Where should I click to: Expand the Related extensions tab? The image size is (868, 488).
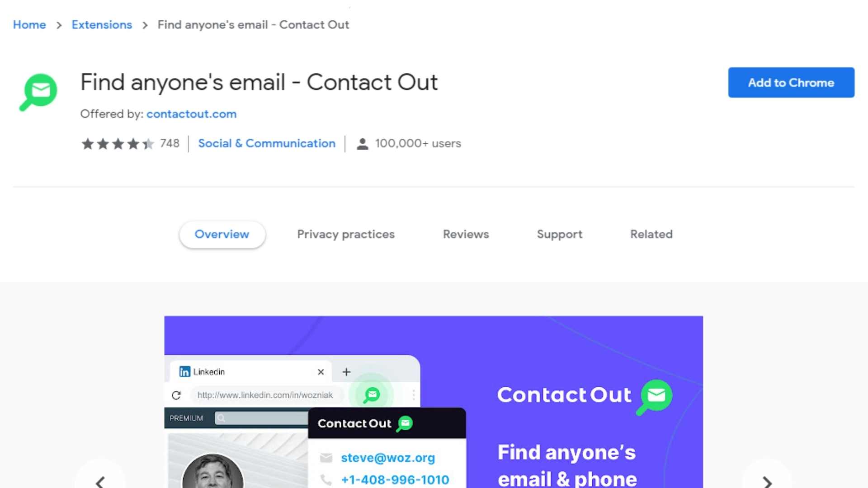(651, 234)
